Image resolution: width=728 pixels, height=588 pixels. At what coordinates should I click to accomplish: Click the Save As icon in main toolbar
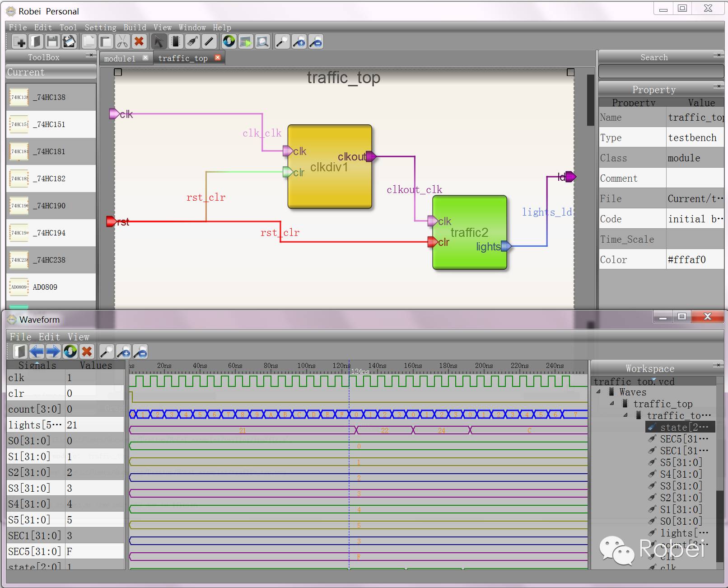click(69, 42)
